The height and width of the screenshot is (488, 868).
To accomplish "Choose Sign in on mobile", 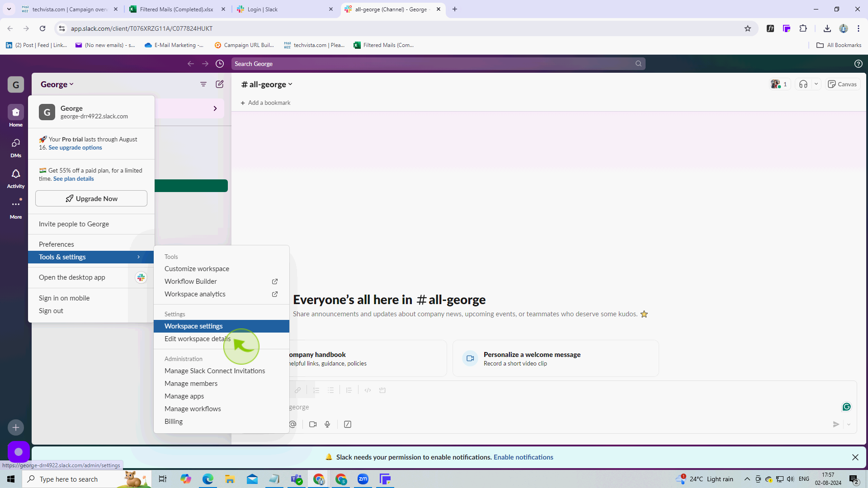I will [x=91, y=298].
